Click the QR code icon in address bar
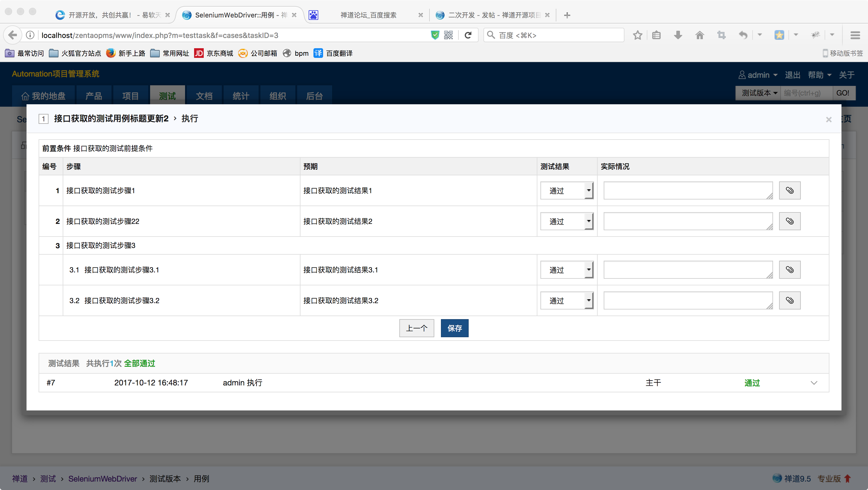The height and width of the screenshot is (490, 868). [448, 35]
